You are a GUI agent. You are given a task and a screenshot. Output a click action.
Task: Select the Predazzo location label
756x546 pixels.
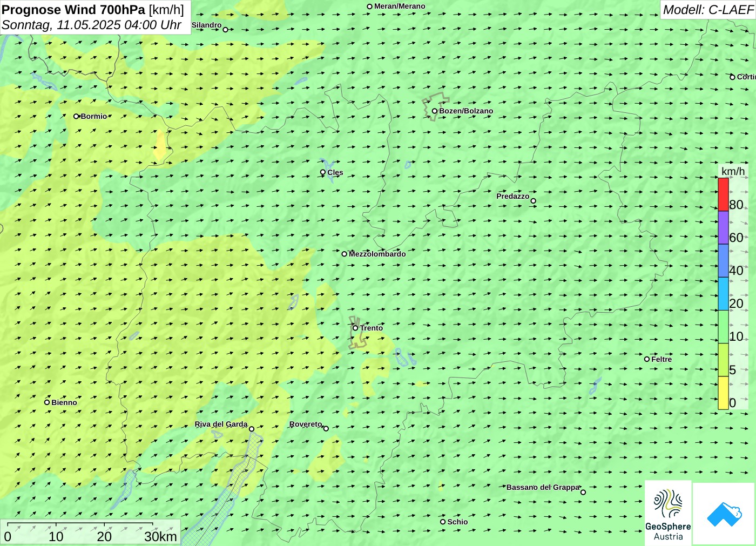512,197
